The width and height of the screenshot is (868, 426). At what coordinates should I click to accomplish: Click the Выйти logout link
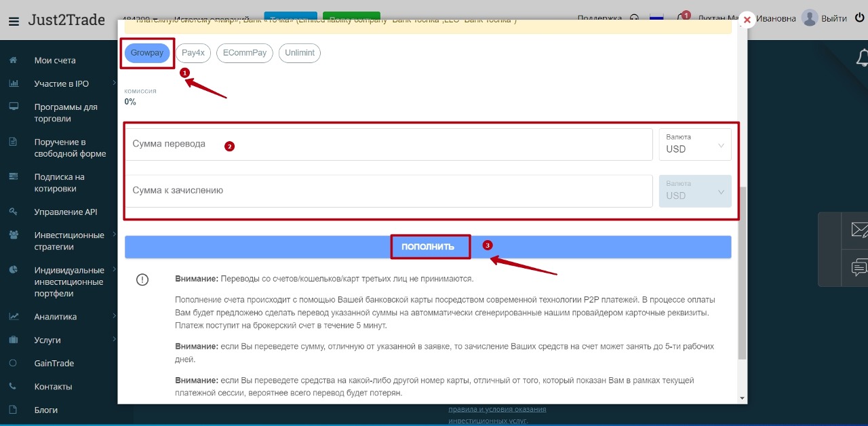834,19
